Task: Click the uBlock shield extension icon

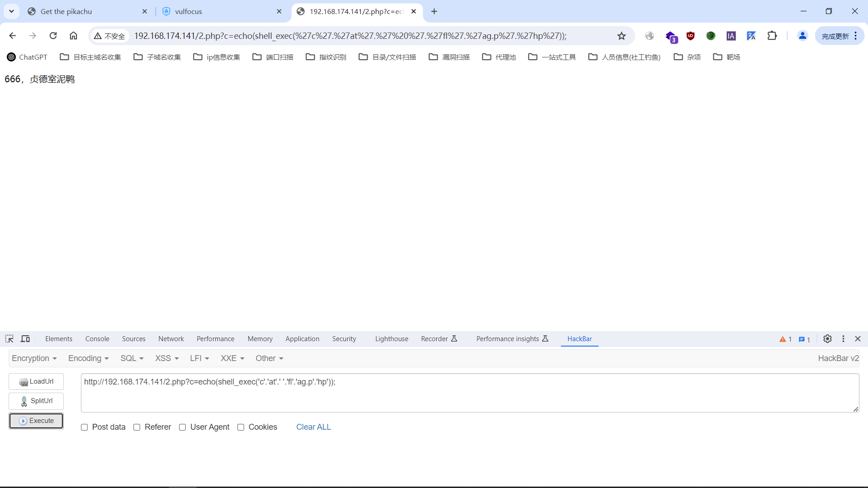Action: 690,36
